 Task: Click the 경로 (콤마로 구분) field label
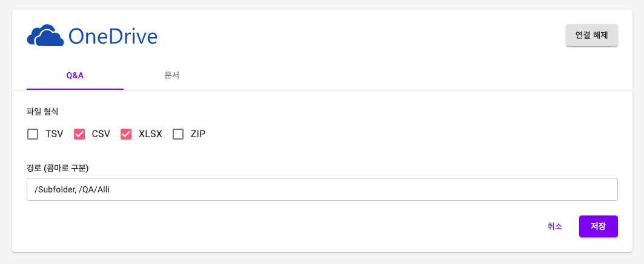coord(58,168)
